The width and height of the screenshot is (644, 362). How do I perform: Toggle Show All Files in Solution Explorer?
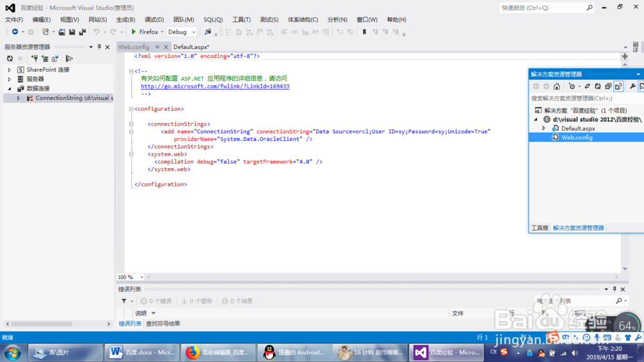[618, 86]
